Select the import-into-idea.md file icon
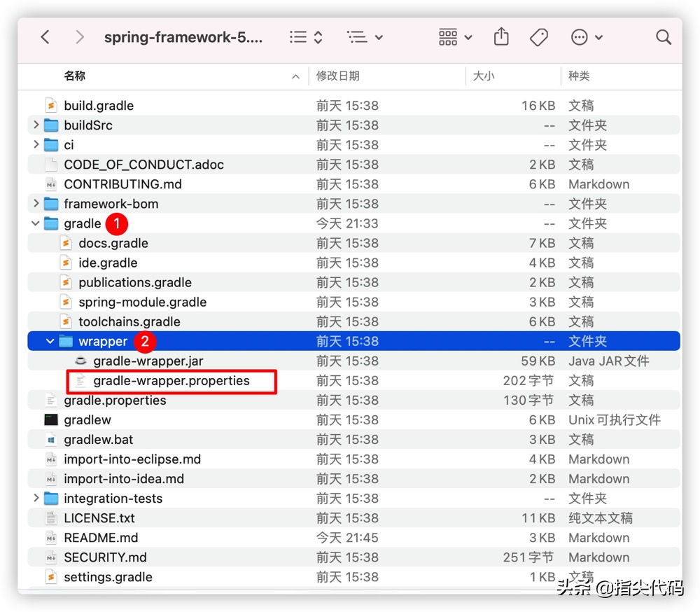 (x=51, y=479)
